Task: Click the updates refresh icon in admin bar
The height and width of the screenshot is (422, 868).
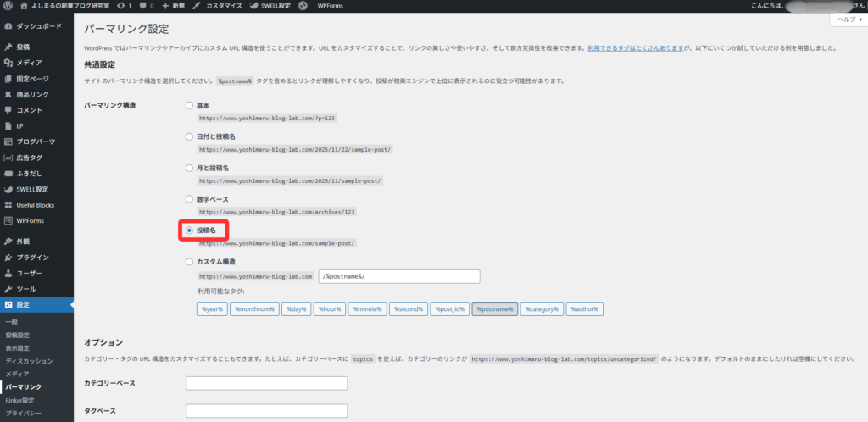Action: pyautogui.click(x=120, y=5)
